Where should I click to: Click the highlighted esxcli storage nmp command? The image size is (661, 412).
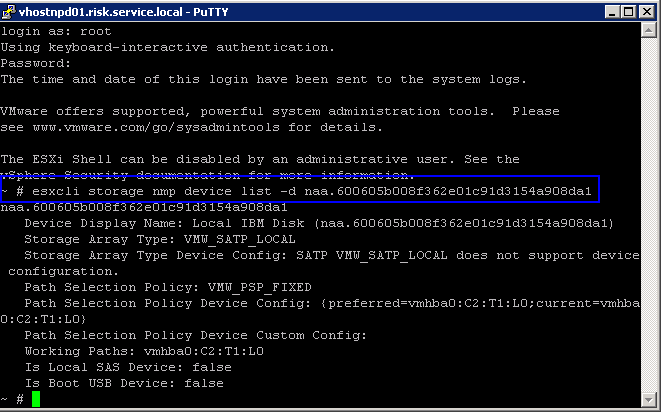click(300, 189)
